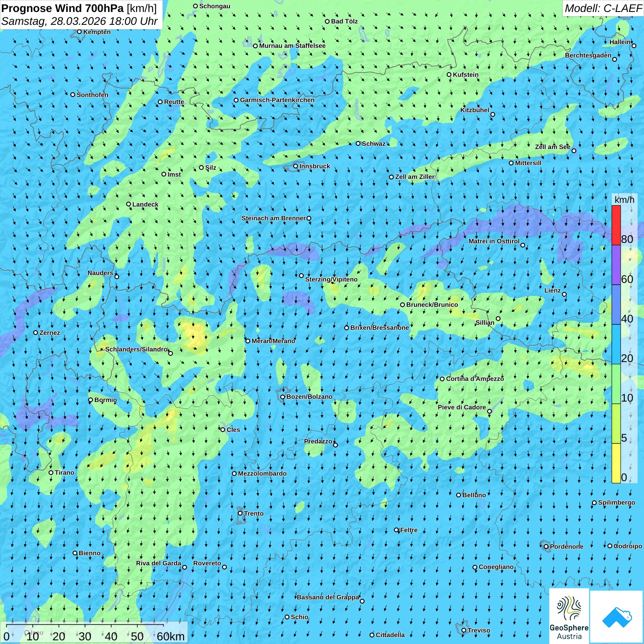This screenshot has width=644, height=644.
Task: Click the 'Sillian' label
Action: click(x=485, y=322)
